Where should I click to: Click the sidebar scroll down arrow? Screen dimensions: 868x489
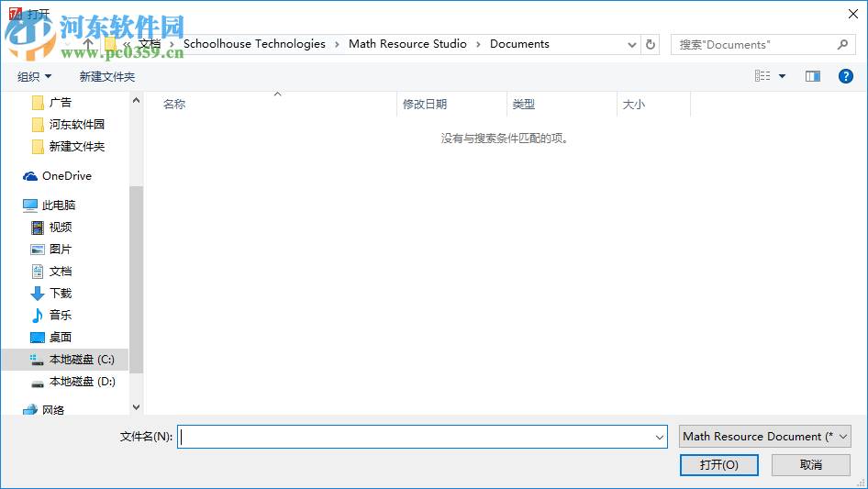[136, 407]
